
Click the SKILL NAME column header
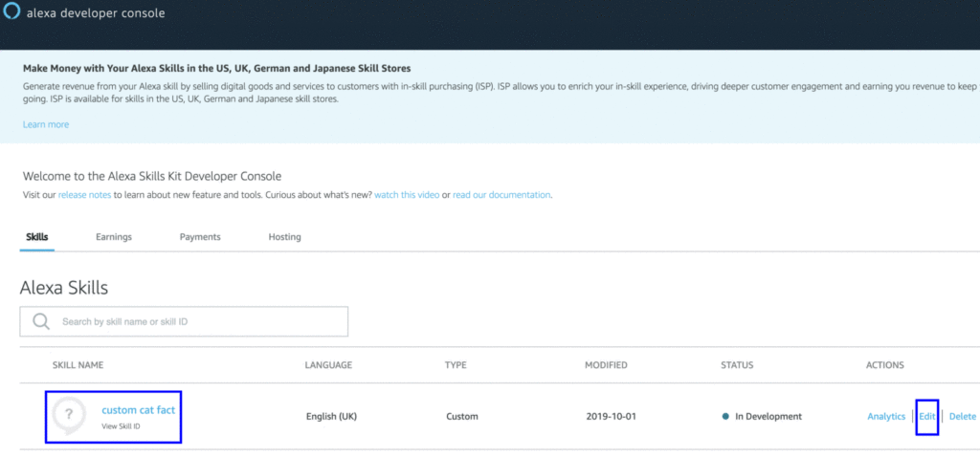(x=78, y=364)
